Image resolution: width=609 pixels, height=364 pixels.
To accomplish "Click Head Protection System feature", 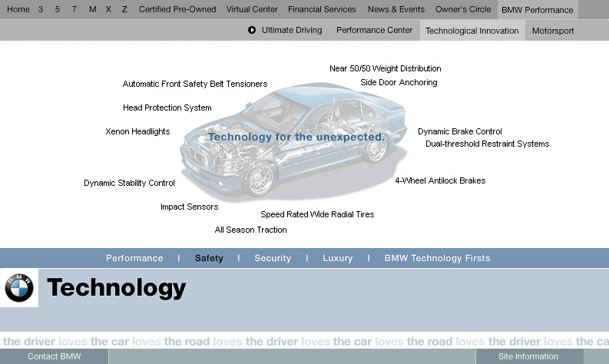I will 167,108.
